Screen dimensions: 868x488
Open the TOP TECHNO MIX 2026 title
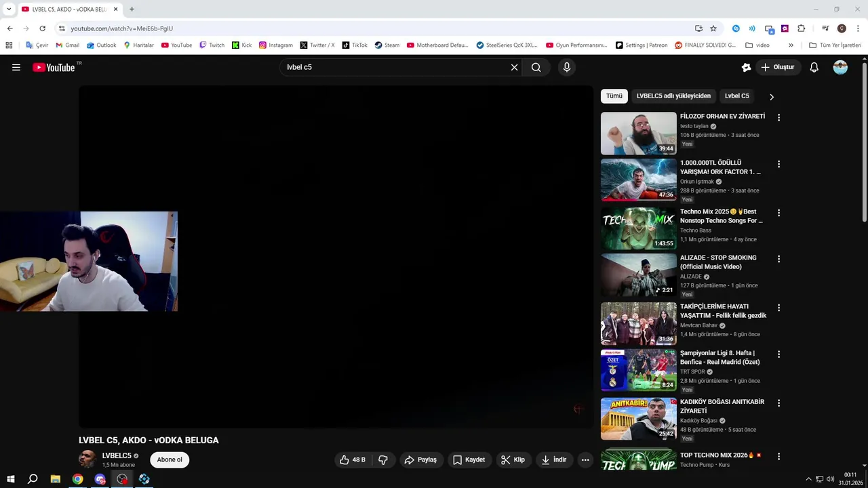click(x=720, y=455)
